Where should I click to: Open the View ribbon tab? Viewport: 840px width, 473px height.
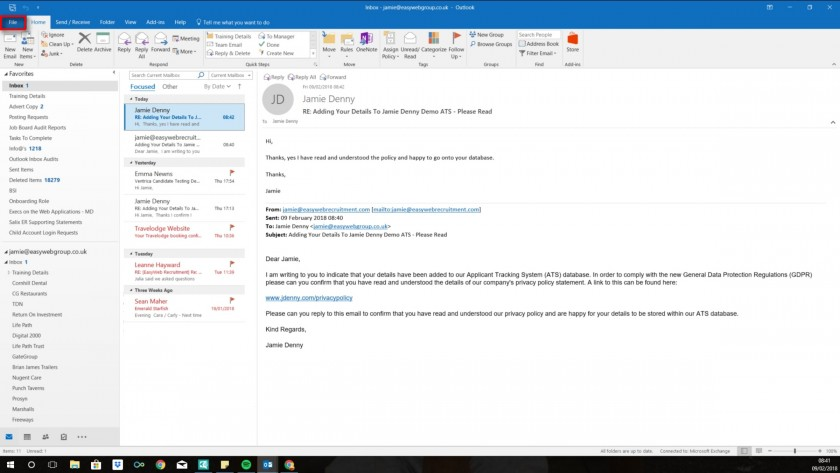point(130,22)
